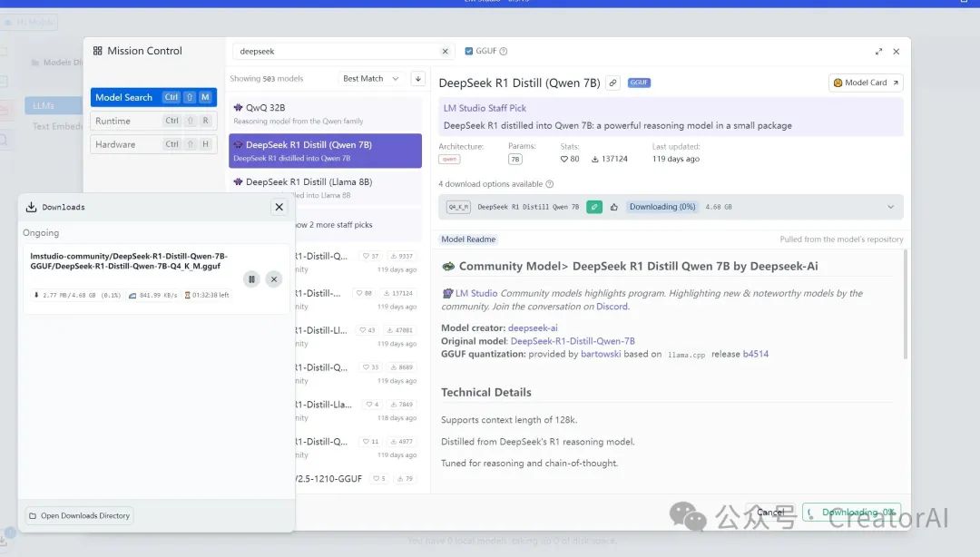Open the Model Card link
Viewport: 980px width, 557px height.
pos(866,83)
